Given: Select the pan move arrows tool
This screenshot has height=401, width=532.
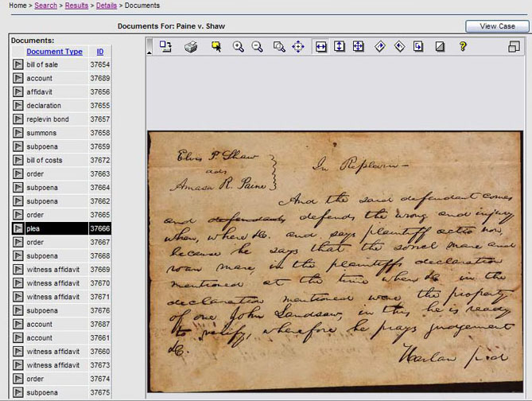Looking at the screenshot, I should click(x=298, y=46).
